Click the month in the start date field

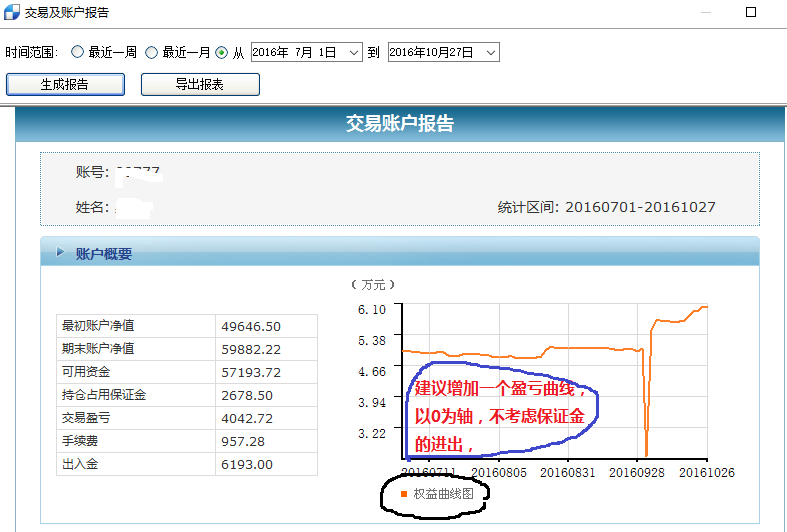300,52
